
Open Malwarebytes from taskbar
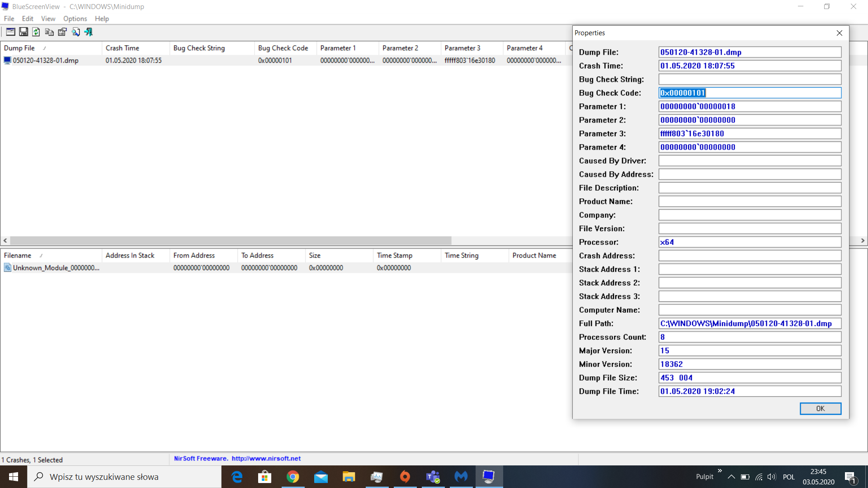pos(461,477)
